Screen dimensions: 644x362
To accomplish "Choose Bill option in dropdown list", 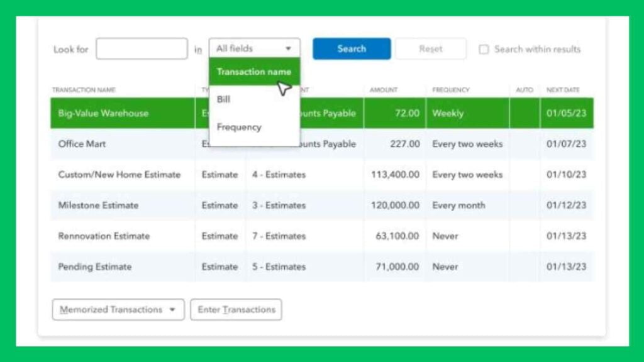I will [x=224, y=99].
